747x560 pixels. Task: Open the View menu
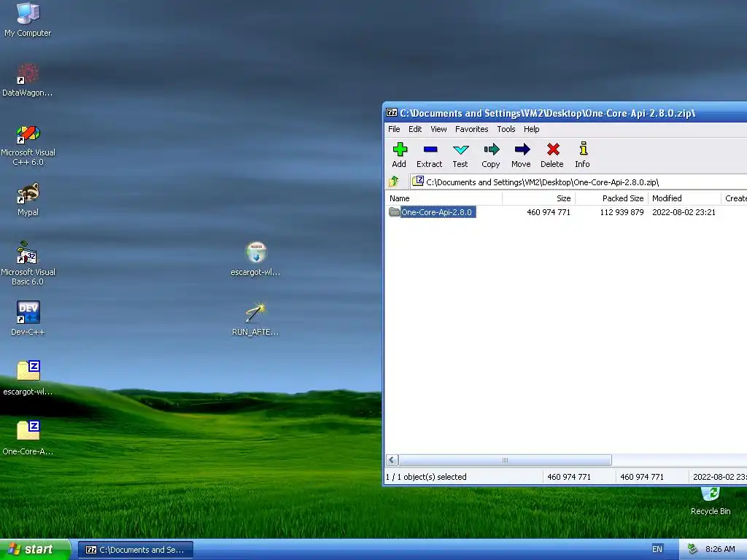pyautogui.click(x=438, y=129)
